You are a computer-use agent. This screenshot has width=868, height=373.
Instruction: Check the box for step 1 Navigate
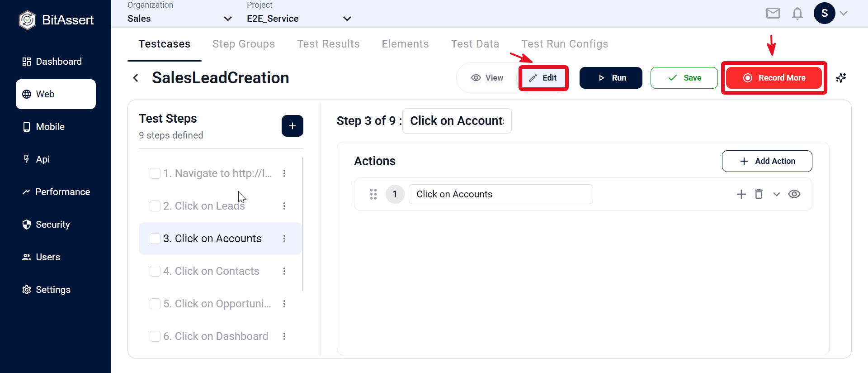click(155, 173)
